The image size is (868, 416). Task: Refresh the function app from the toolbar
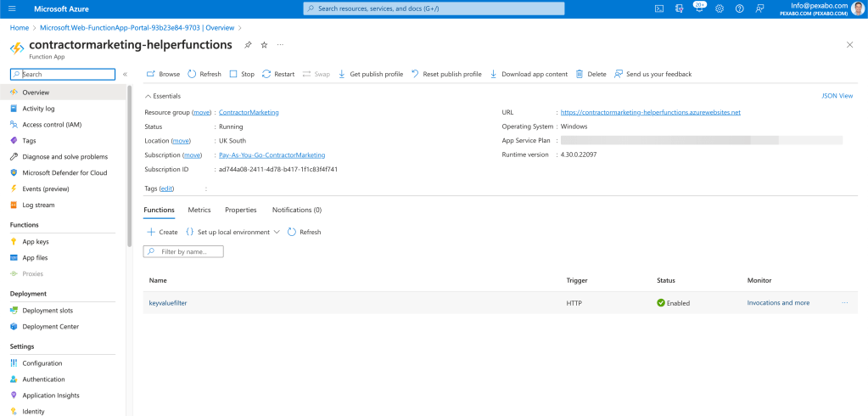pyautogui.click(x=204, y=74)
